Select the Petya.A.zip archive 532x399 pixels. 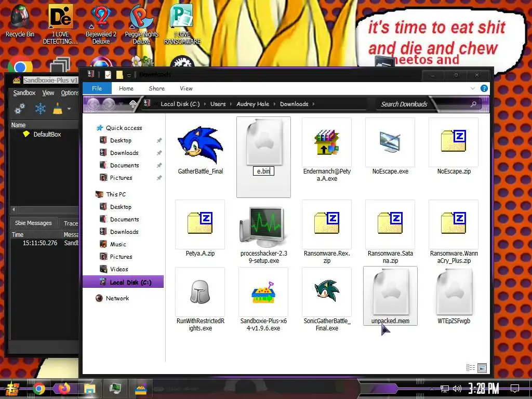(200, 229)
